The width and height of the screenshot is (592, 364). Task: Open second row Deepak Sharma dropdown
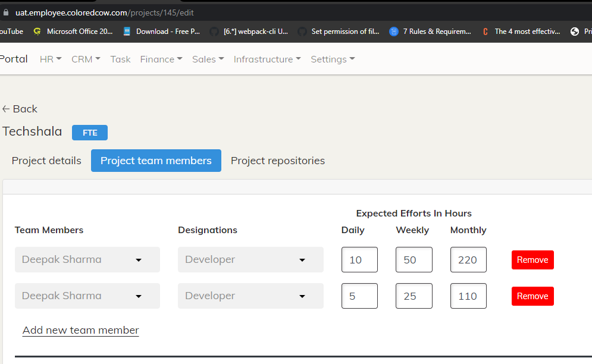[87, 296]
